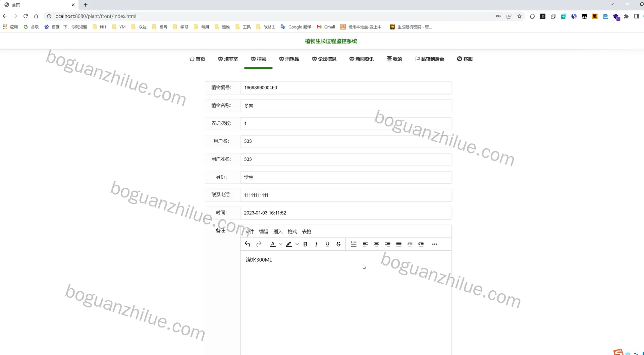Open the 格式 menu in the editor

pos(292,232)
